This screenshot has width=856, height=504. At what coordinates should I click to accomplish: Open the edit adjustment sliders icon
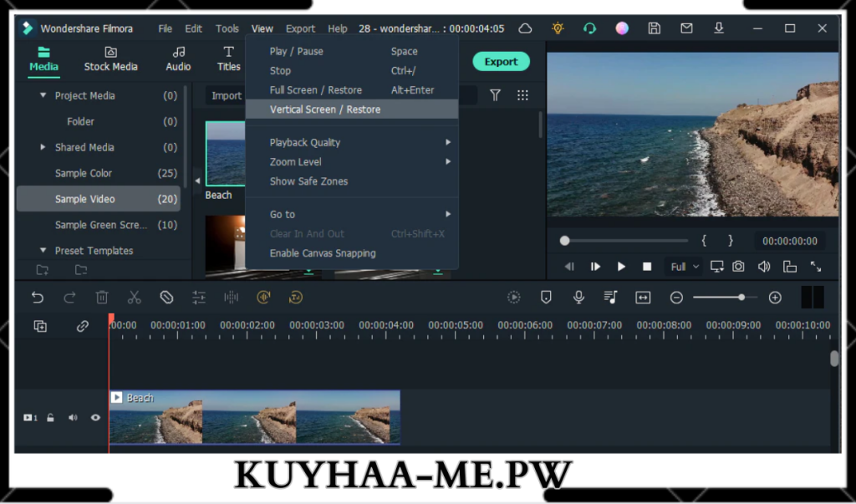199,298
